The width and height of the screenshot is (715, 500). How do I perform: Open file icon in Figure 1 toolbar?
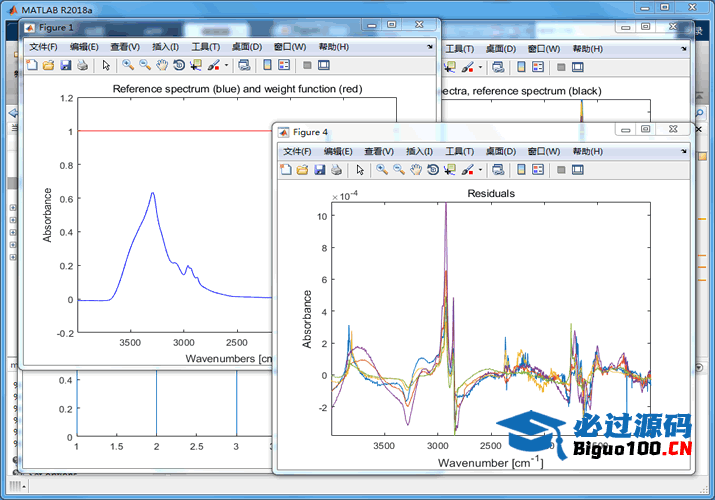tap(48, 65)
